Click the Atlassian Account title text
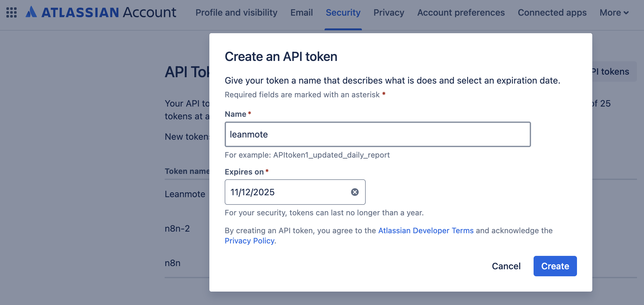This screenshot has width=644, height=305. click(x=109, y=12)
